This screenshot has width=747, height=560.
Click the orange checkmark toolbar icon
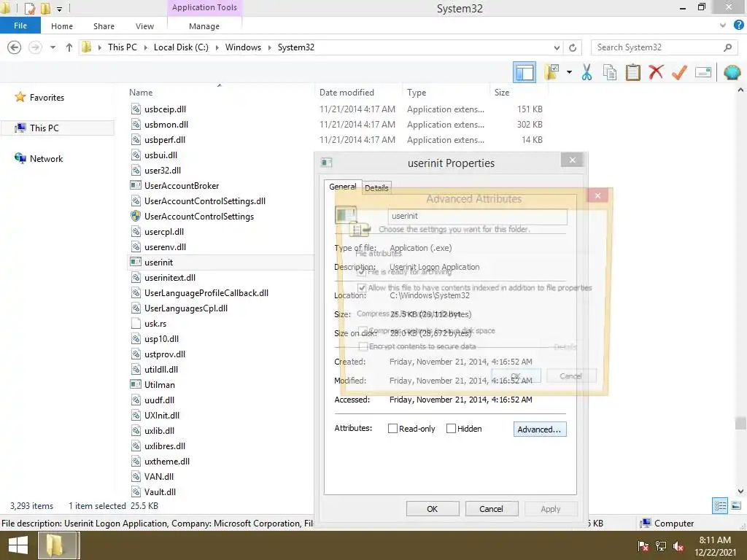(x=679, y=72)
